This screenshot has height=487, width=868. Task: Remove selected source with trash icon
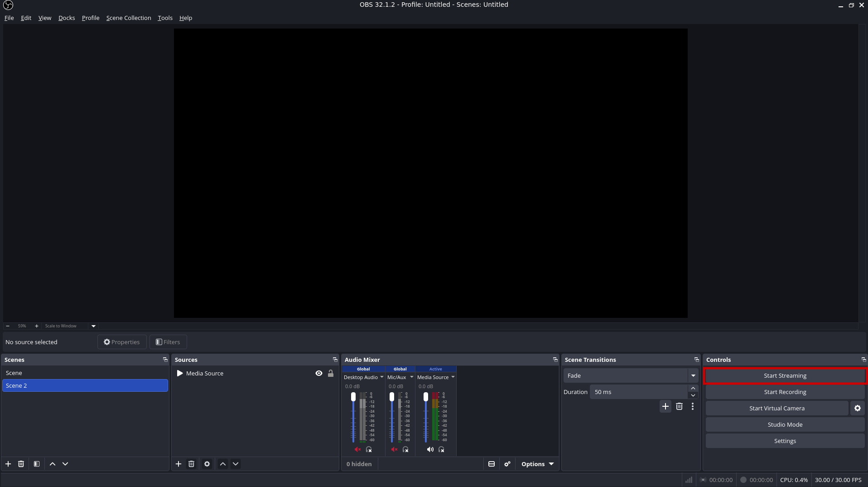point(191,464)
